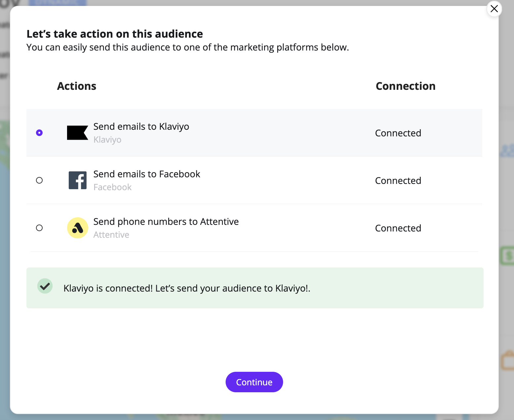Viewport: 514px width, 420px height.
Task: Close the audience action dialog
Action: tap(494, 9)
